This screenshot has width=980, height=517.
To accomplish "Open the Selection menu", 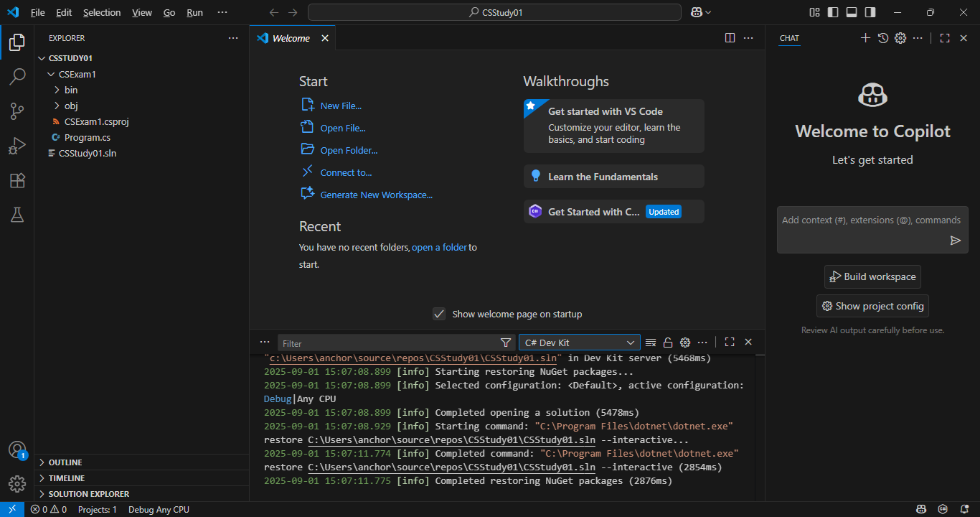I will tap(102, 12).
